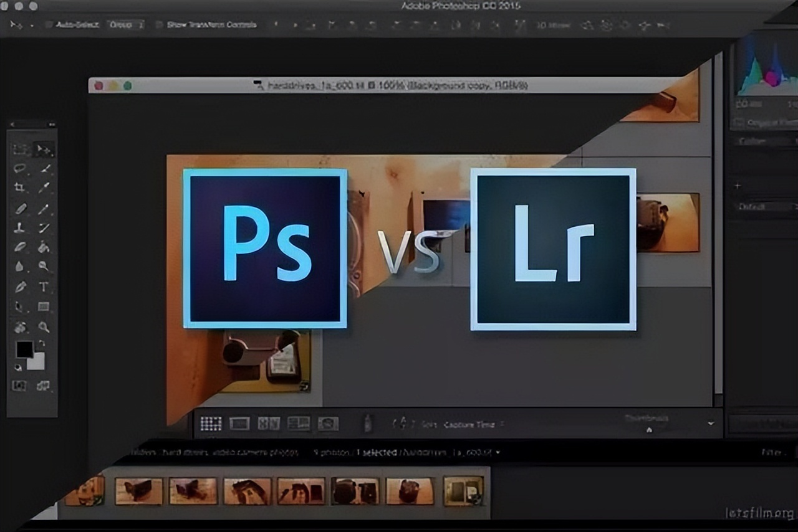Select the History Brush tool
Screen dimensions: 798x532
coord(44,227)
